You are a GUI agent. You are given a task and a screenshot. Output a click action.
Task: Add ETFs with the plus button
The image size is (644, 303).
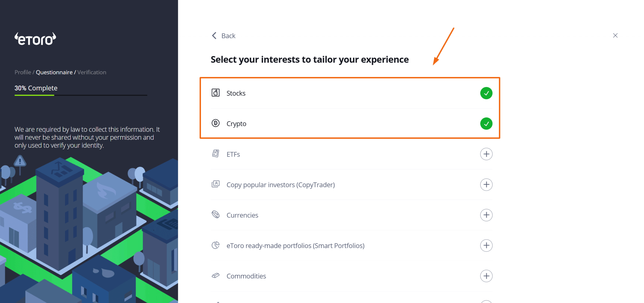click(486, 154)
